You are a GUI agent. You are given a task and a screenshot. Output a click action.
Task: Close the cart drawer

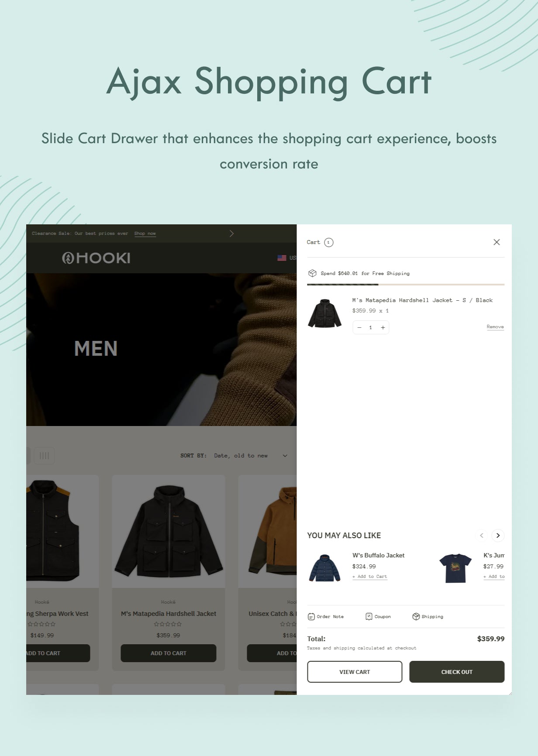point(497,242)
